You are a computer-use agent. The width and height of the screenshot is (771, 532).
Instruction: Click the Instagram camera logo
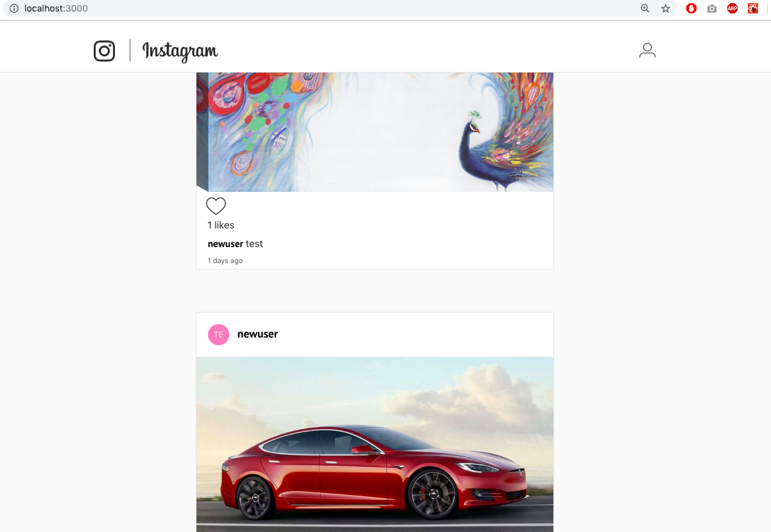tap(105, 51)
